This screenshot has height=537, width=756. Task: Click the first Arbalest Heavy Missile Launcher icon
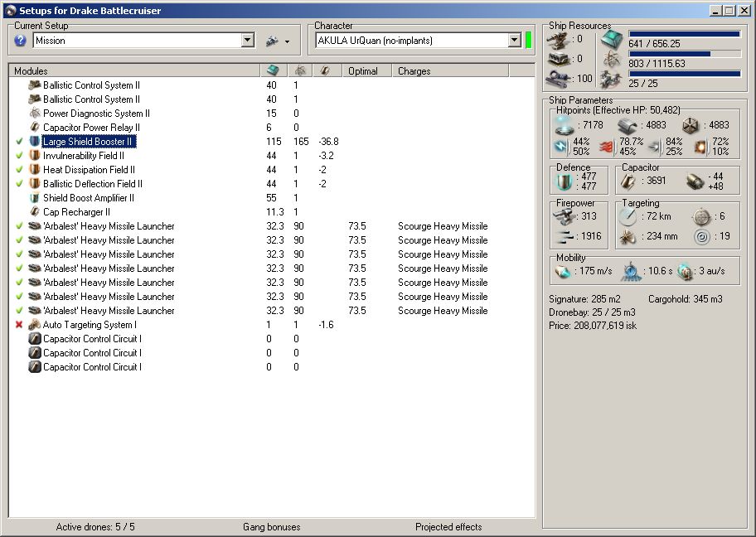coord(35,226)
